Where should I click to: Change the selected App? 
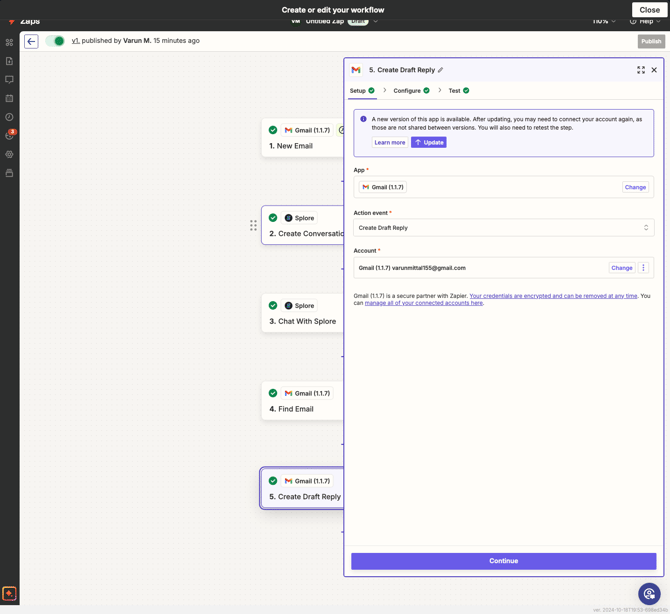(635, 187)
